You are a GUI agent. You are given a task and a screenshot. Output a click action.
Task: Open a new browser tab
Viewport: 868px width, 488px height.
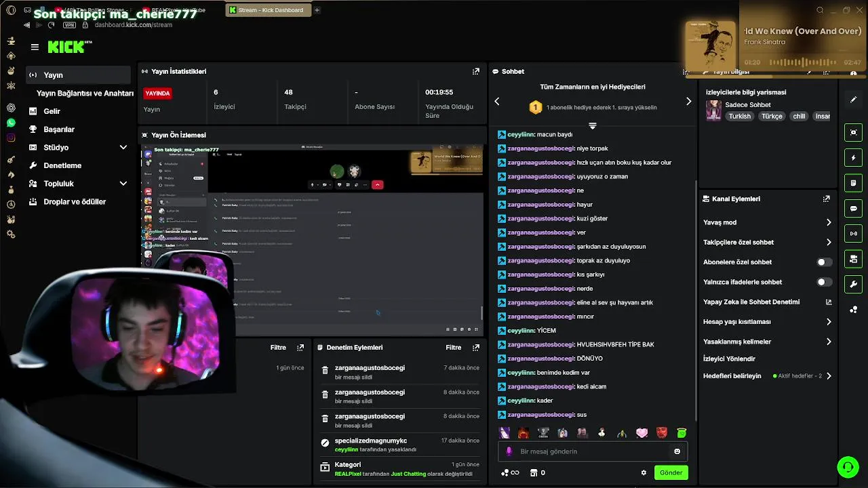[x=317, y=10]
